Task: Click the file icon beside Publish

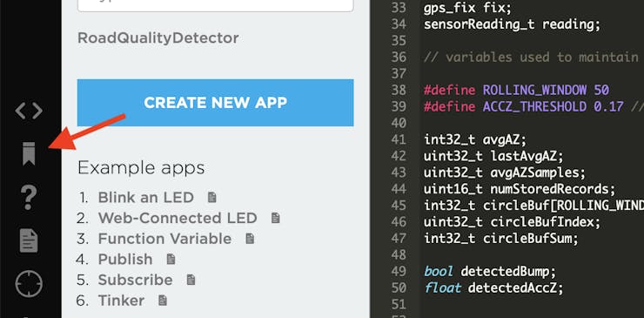Action: pos(171,259)
